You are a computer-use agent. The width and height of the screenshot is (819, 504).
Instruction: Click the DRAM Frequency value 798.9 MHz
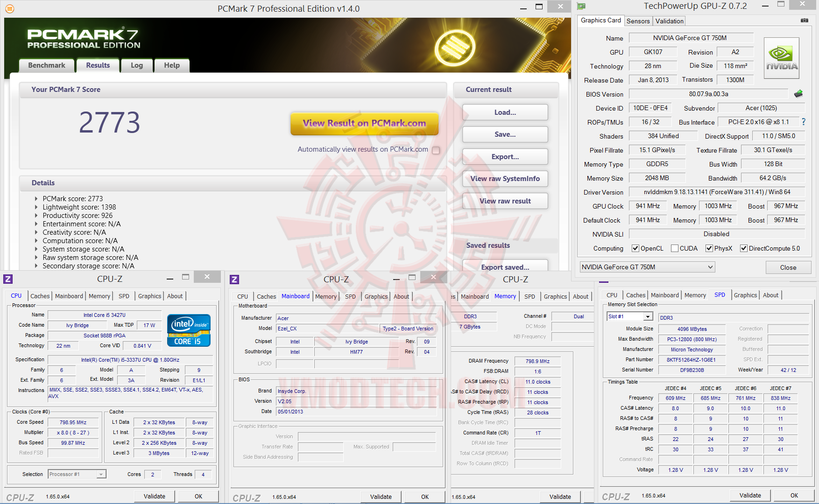pyautogui.click(x=537, y=361)
